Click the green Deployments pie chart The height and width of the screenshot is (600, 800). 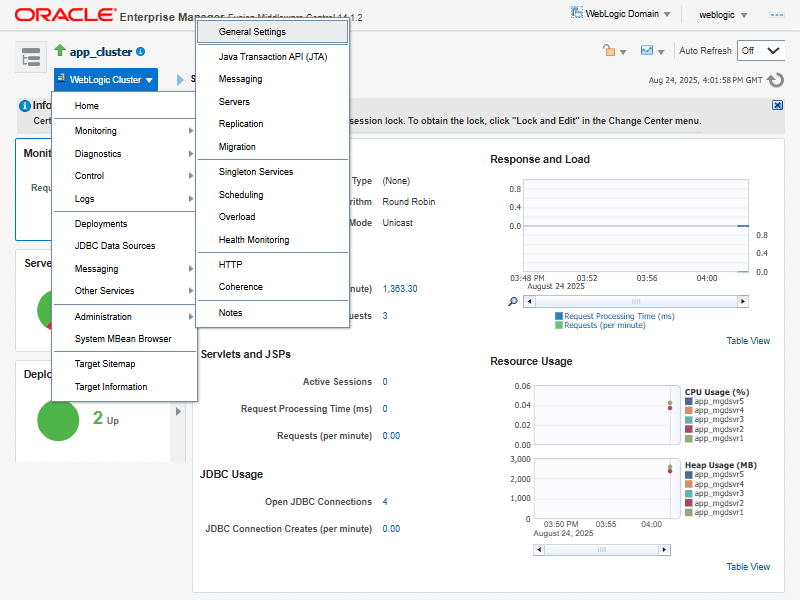[58, 420]
